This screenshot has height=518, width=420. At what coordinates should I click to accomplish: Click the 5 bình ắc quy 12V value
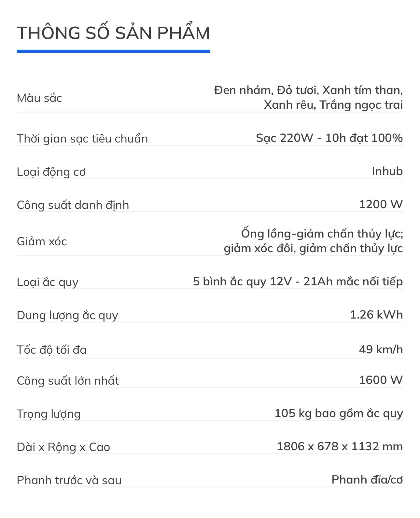(x=298, y=281)
